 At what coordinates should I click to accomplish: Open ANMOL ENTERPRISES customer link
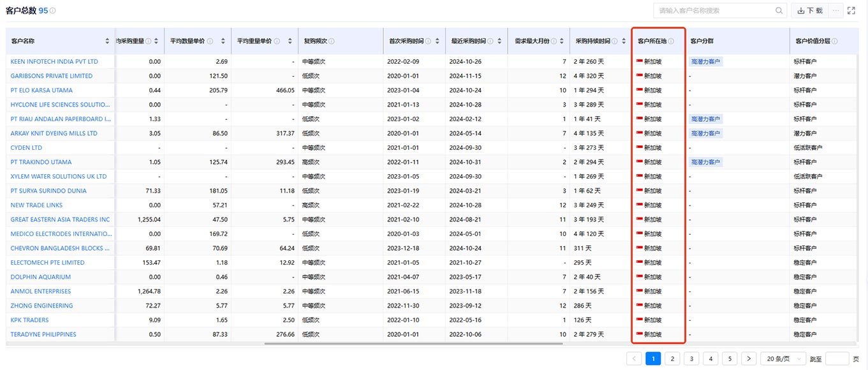pos(41,292)
